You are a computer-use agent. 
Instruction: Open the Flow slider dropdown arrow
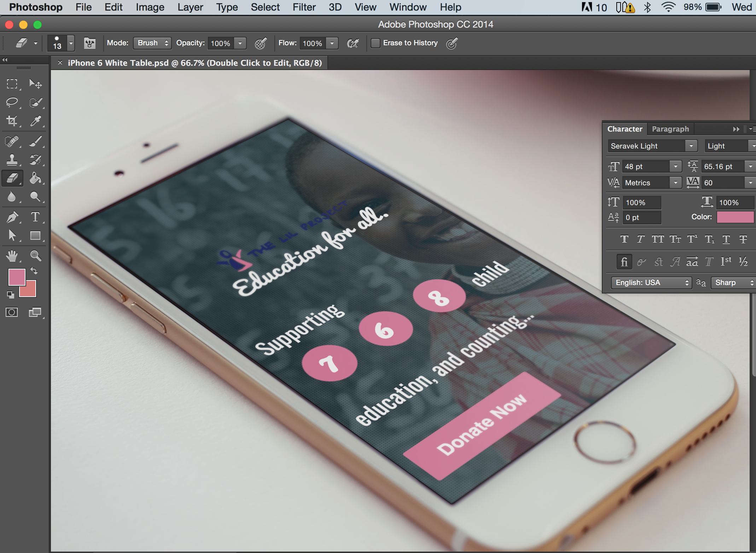click(332, 43)
